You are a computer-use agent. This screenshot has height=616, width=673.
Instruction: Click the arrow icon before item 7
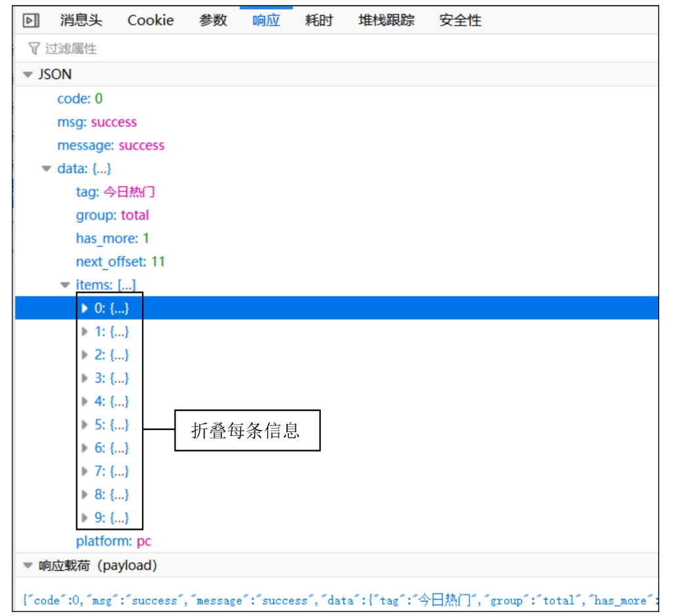click(x=85, y=471)
